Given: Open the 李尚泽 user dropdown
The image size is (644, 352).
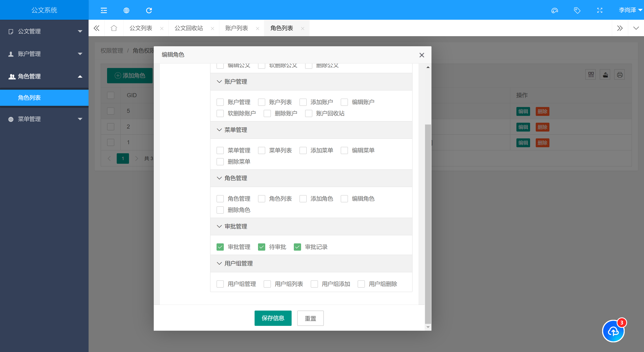Looking at the screenshot, I should 630,10.
